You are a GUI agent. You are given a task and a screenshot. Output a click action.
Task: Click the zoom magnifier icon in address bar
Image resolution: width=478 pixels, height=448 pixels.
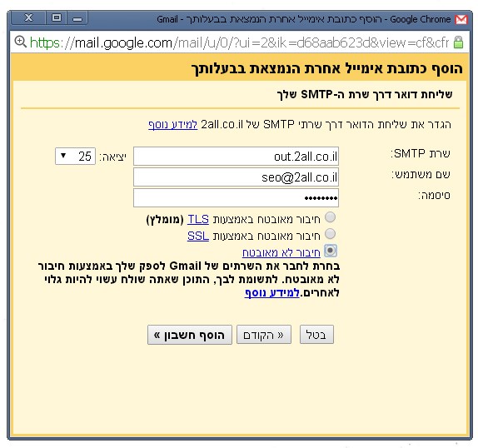tap(21, 42)
